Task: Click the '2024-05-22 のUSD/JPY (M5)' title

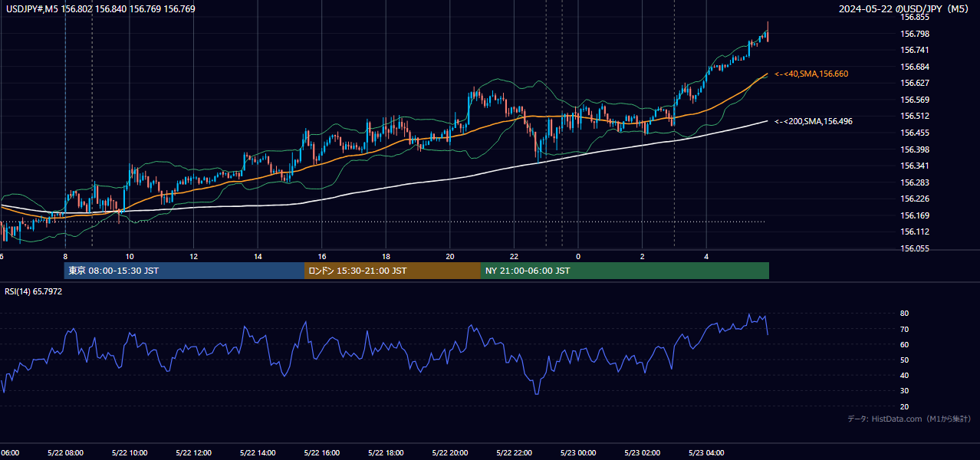Action: [906, 9]
